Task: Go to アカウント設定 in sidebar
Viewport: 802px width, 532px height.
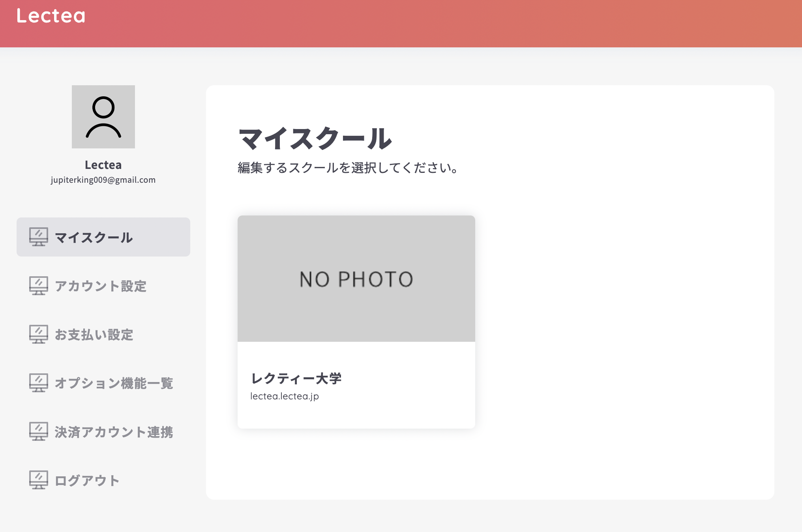Action: (100, 286)
